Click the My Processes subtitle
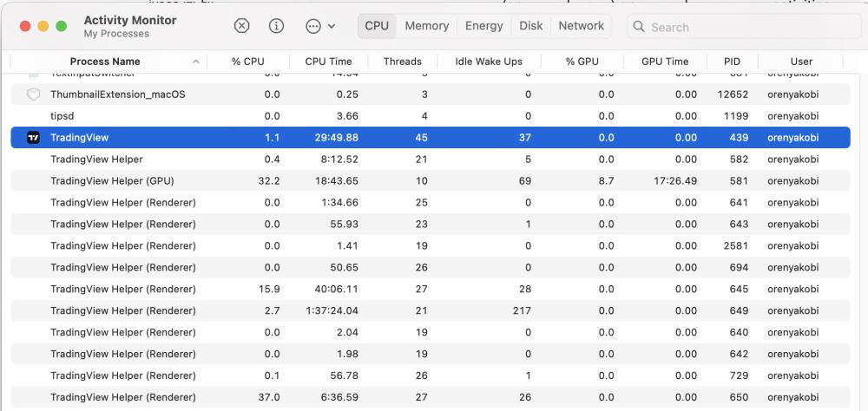 (x=116, y=34)
